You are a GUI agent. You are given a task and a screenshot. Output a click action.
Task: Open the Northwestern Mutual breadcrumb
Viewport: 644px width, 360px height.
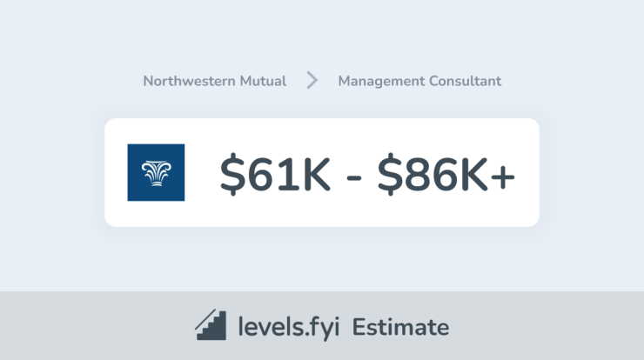(x=214, y=81)
